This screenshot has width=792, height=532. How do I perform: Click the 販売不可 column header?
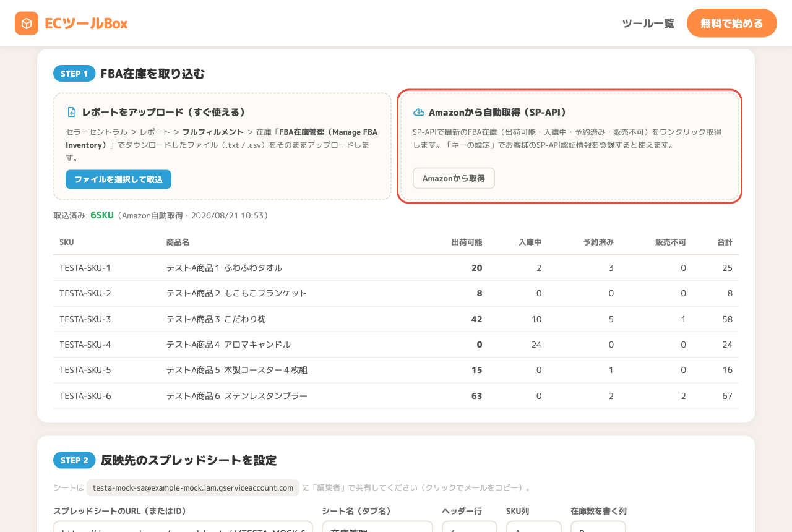point(671,242)
